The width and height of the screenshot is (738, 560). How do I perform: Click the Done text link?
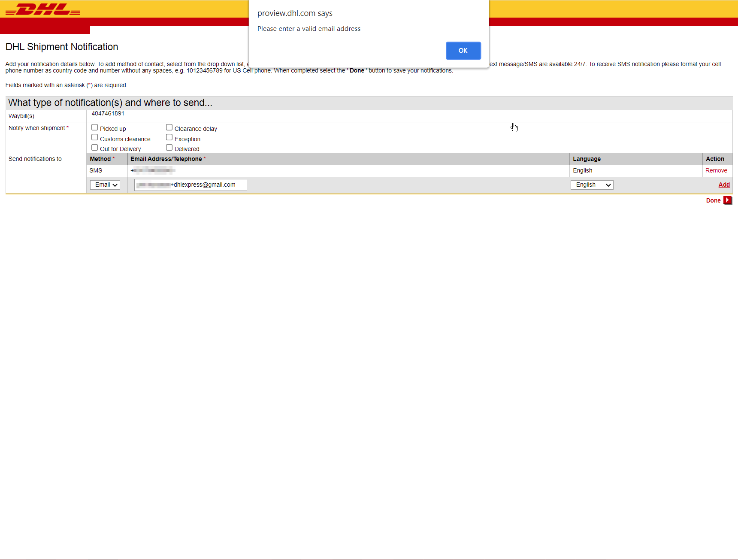pos(713,200)
